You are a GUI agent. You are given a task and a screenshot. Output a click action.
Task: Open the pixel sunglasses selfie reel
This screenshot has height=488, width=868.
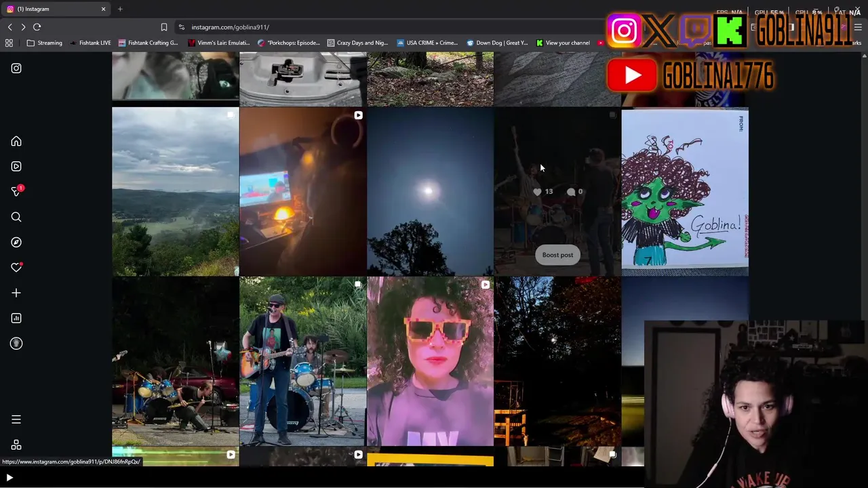tap(430, 361)
